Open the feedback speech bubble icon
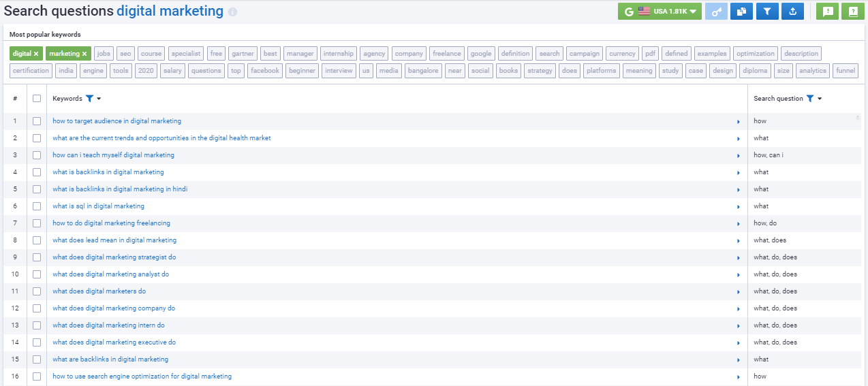Viewport: 868px width, 386px height. pyautogui.click(x=827, y=12)
